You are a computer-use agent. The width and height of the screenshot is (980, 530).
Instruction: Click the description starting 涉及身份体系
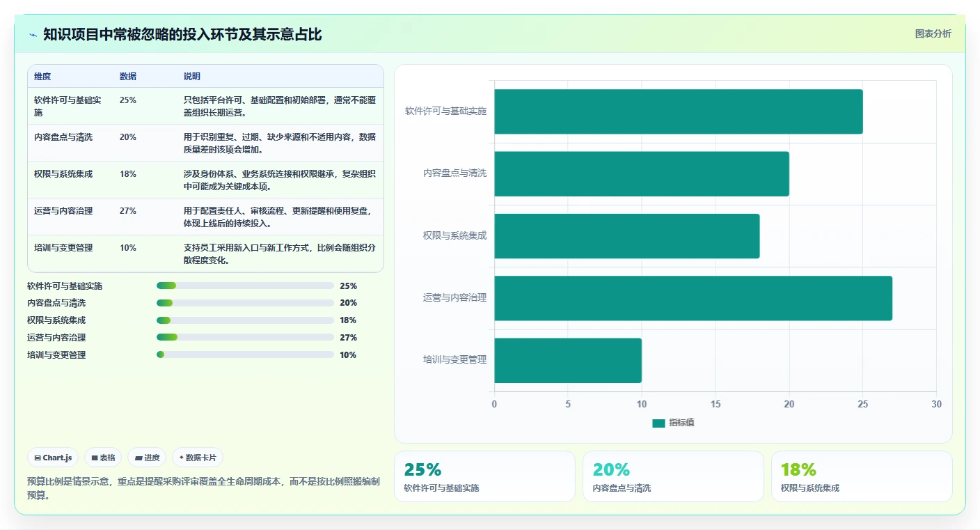point(280,180)
